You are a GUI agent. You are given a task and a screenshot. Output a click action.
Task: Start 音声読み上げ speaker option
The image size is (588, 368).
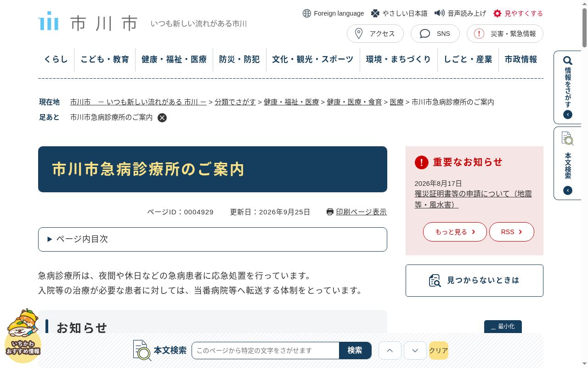460,13
